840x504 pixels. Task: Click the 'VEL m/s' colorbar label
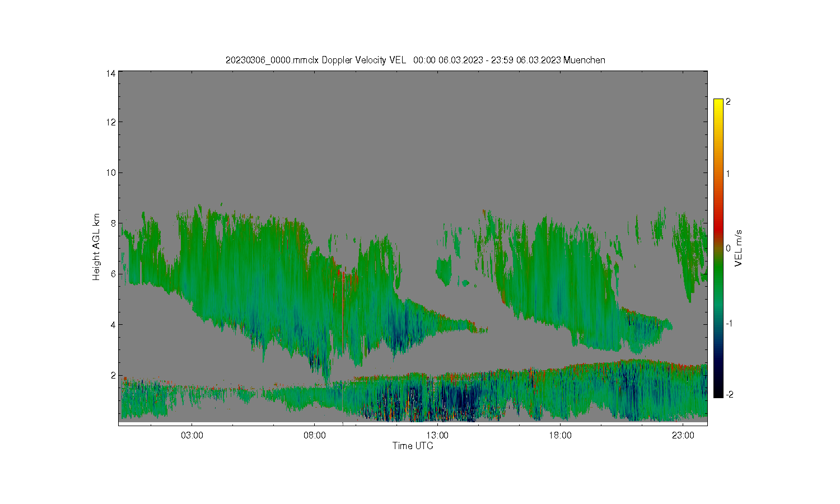(739, 248)
